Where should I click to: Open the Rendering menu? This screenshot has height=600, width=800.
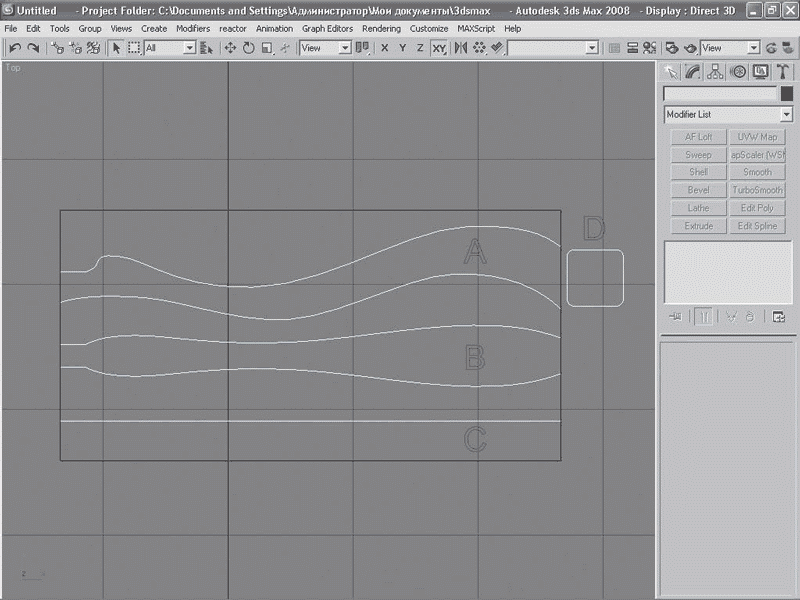point(381,29)
